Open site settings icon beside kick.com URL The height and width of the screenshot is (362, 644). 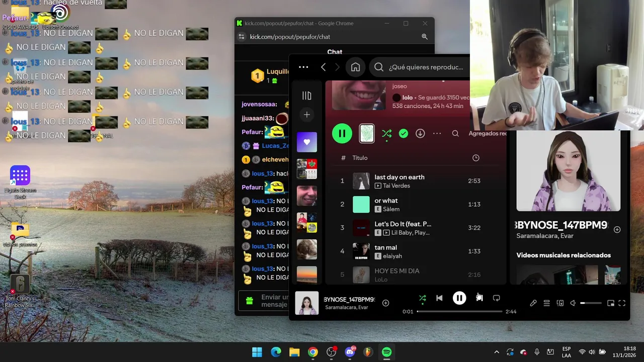point(242,37)
